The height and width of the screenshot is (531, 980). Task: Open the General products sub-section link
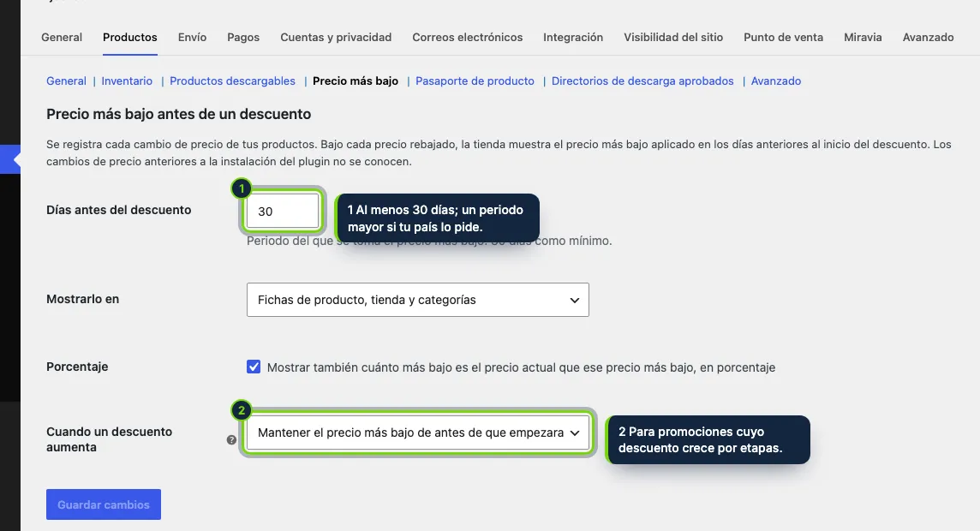[x=66, y=81]
